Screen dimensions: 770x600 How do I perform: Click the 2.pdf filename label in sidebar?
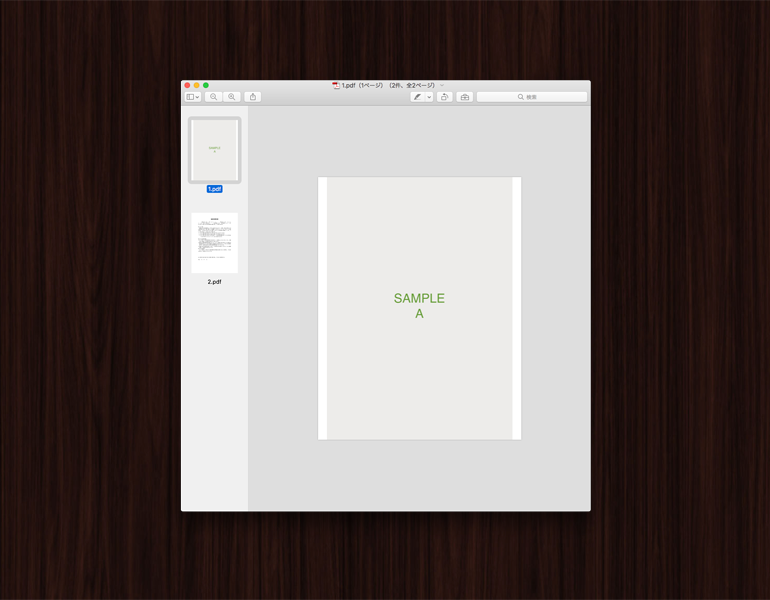point(215,282)
